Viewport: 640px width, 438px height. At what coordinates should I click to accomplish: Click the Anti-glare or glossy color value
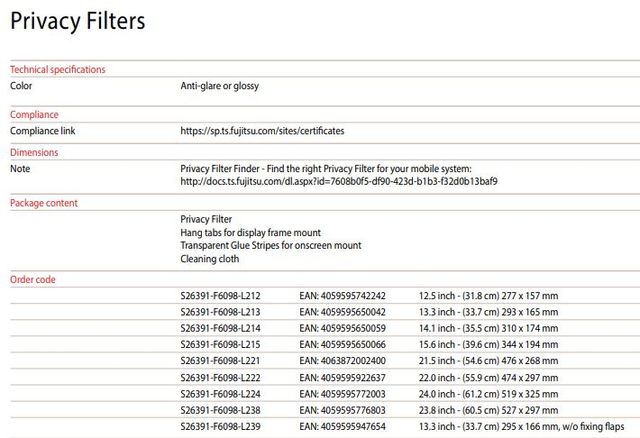tap(219, 86)
